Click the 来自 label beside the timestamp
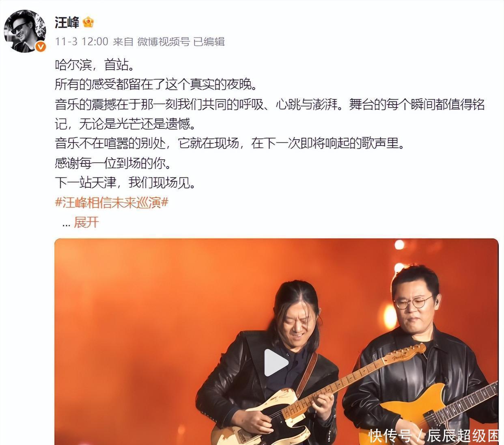The width and height of the screenshot is (504, 445). 123,41
